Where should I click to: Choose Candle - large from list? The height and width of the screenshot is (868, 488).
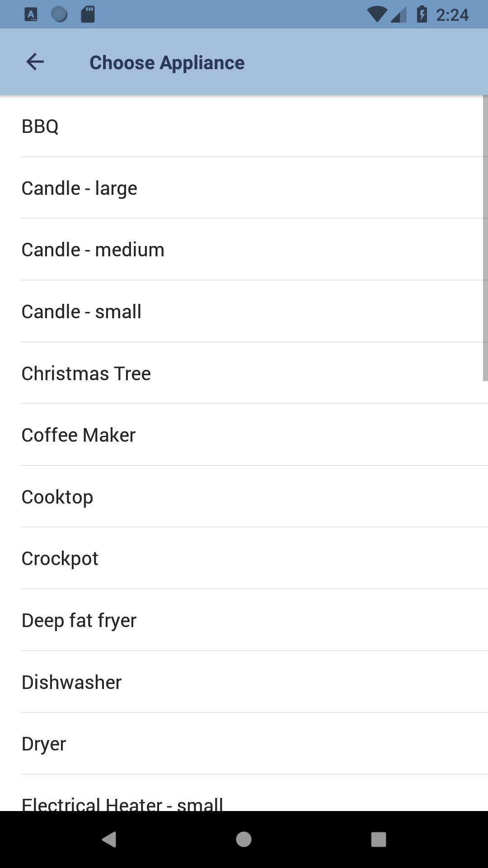pos(244,188)
